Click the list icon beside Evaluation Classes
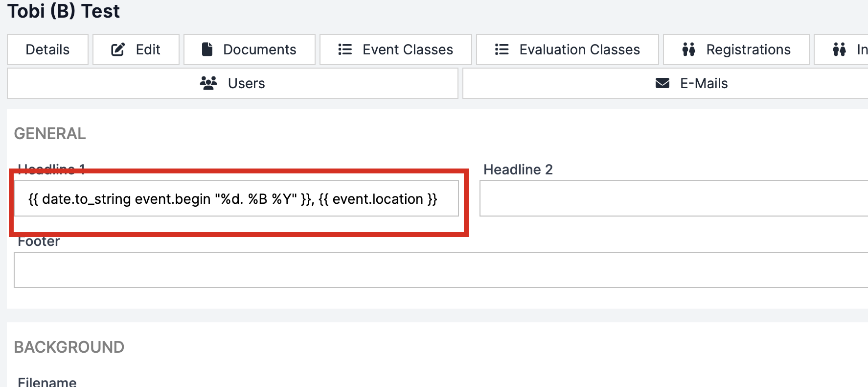This screenshot has width=868, height=387. 502,49
